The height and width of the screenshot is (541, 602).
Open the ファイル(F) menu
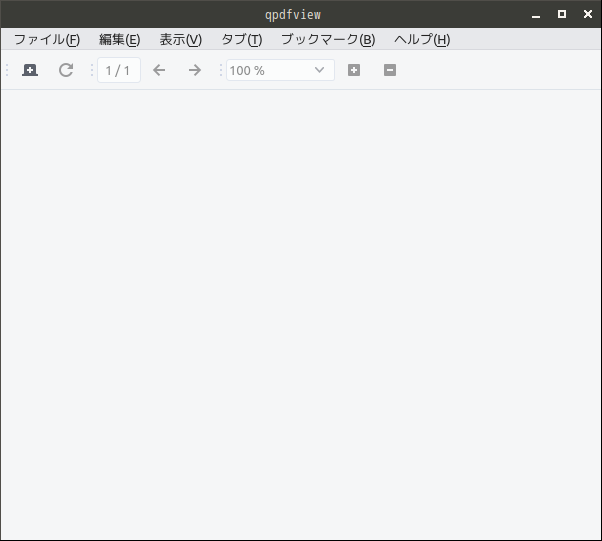click(x=47, y=40)
